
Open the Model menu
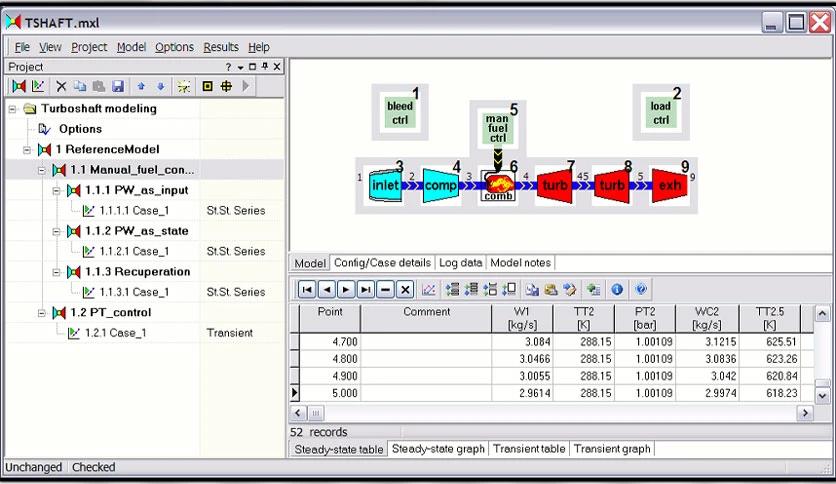131,47
